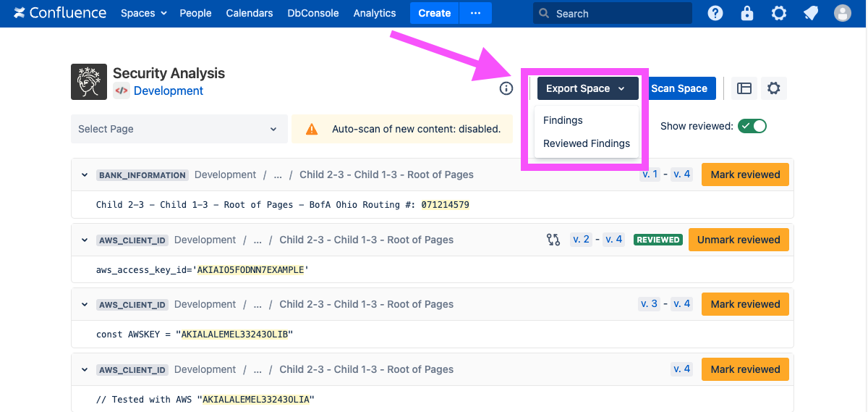The width and height of the screenshot is (868, 412).
Task: Choose Findings from export menu
Action: click(563, 120)
